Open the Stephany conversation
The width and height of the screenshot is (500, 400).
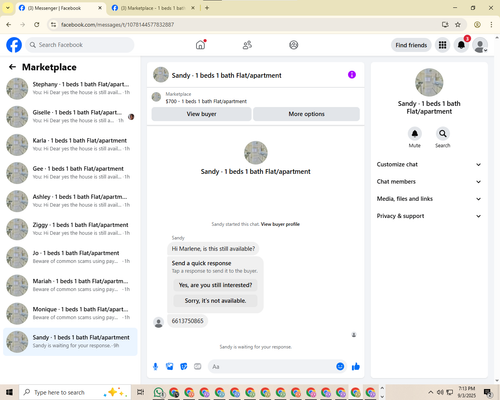[x=70, y=88]
